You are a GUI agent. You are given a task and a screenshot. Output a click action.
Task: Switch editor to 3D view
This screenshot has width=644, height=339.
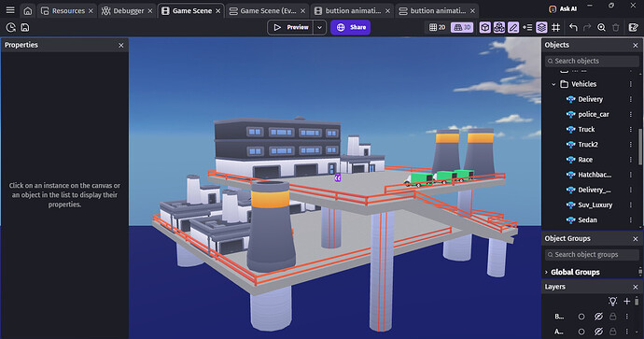[x=462, y=27]
